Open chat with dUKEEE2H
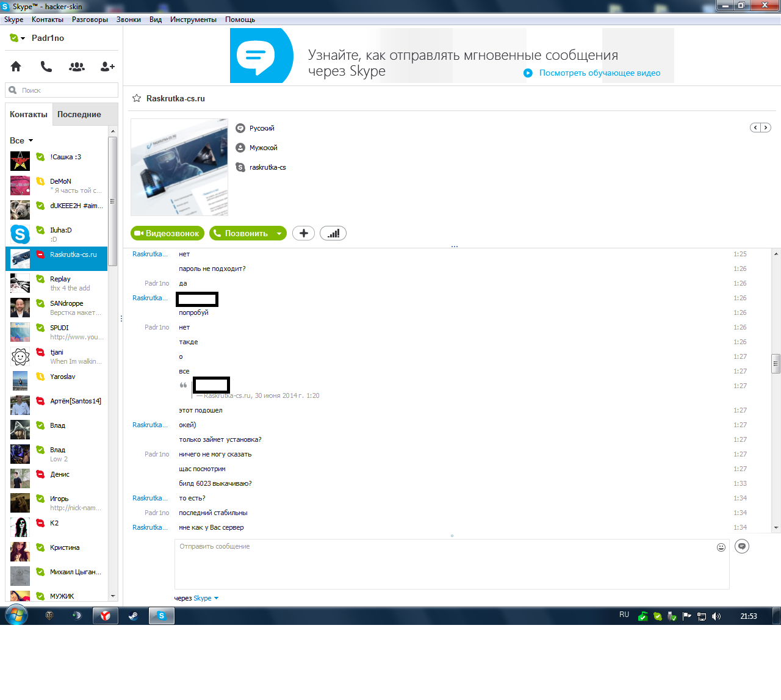This screenshot has width=781, height=700. (57, 210)
